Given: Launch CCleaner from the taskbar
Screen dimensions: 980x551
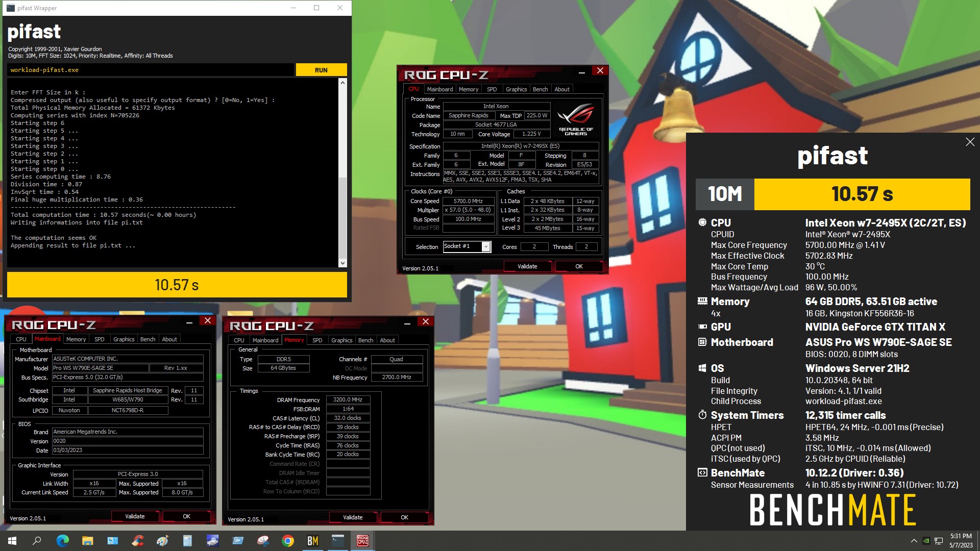Looking at the screenshot, I should click(x=137, y=541).
